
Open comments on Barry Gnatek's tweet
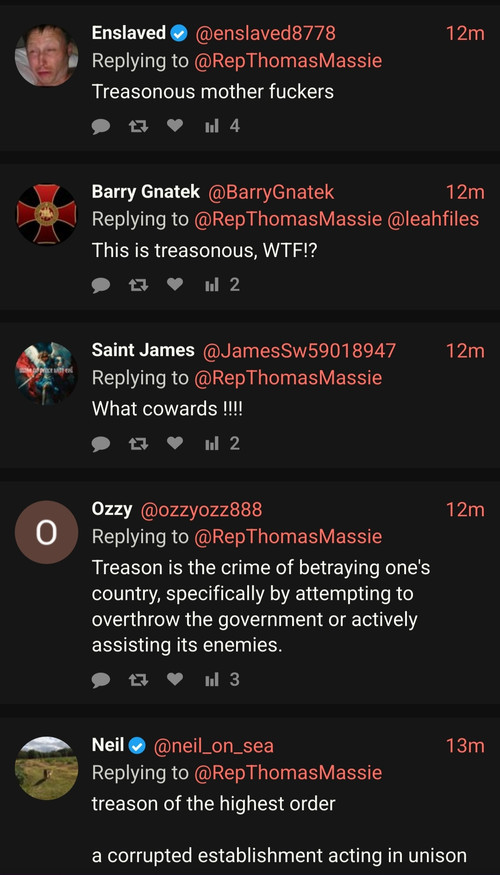click(x=100, y=286)
